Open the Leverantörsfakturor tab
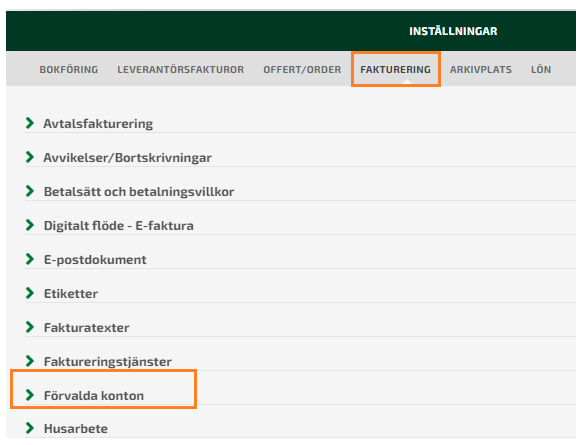The height and width of the screenshot is (445, 581). [x=181, y=70]
